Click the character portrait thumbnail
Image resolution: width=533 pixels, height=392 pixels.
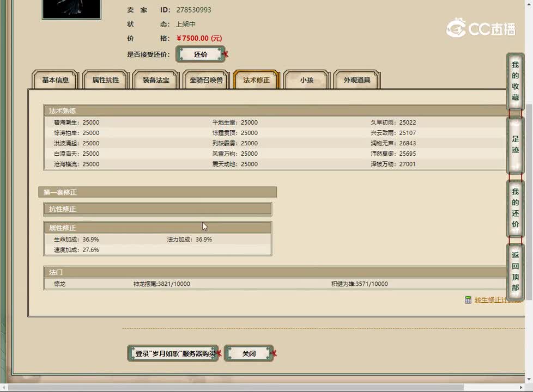click(x=71, y=9)
